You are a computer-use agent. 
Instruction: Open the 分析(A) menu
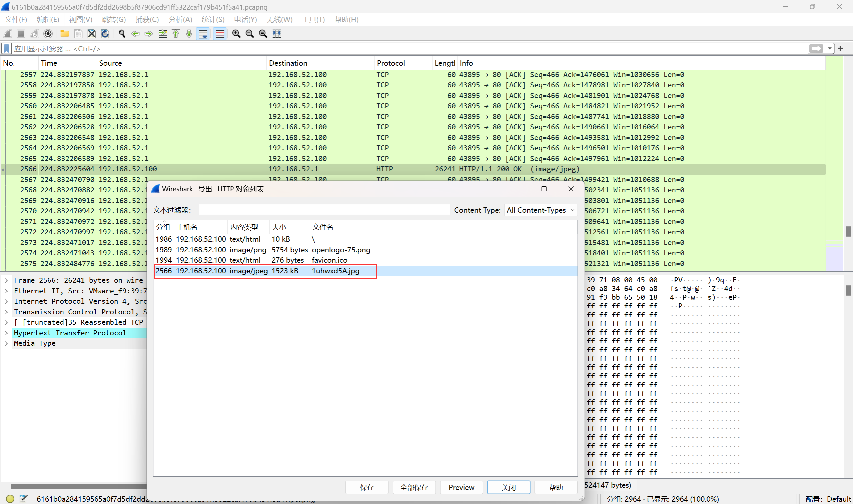pyautogui.click(x=180, y=20)
